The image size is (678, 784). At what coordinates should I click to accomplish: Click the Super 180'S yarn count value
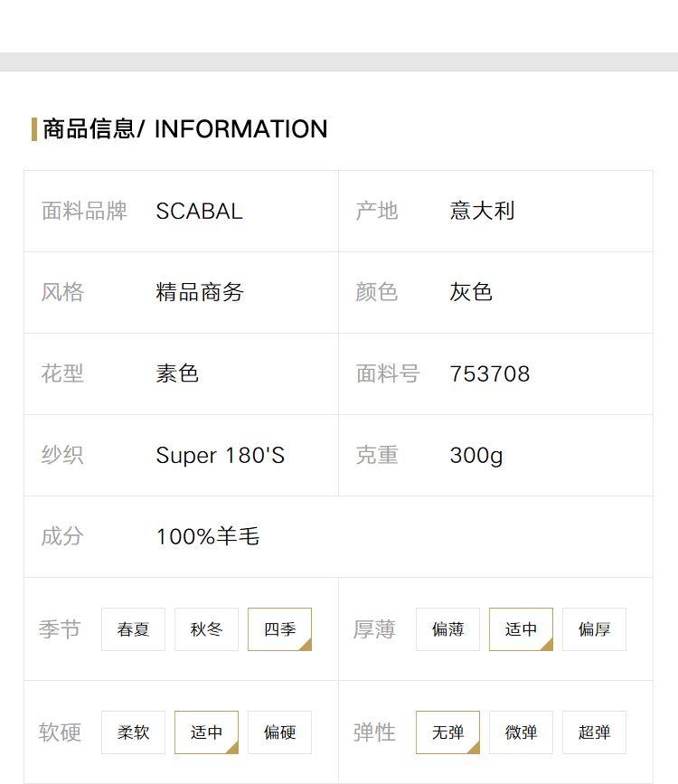click(x=220, y=456)
